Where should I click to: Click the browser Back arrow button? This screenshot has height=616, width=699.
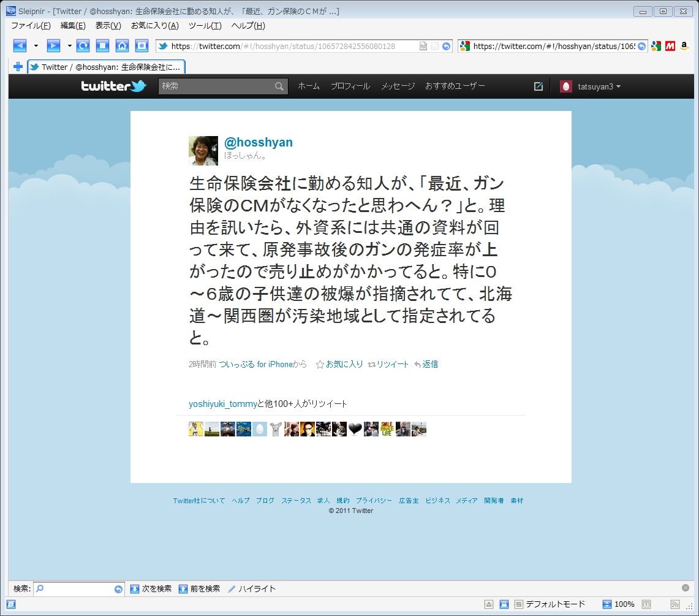(x=20, y=45)
